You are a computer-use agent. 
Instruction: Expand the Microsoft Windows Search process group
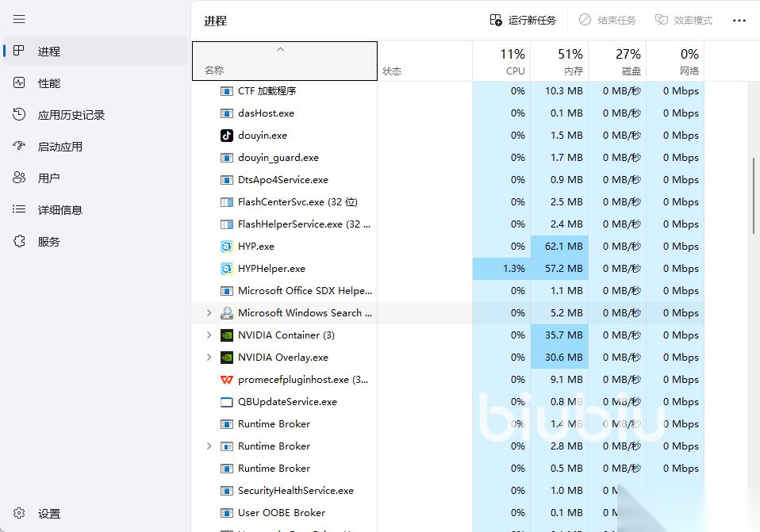coord(209,313)
